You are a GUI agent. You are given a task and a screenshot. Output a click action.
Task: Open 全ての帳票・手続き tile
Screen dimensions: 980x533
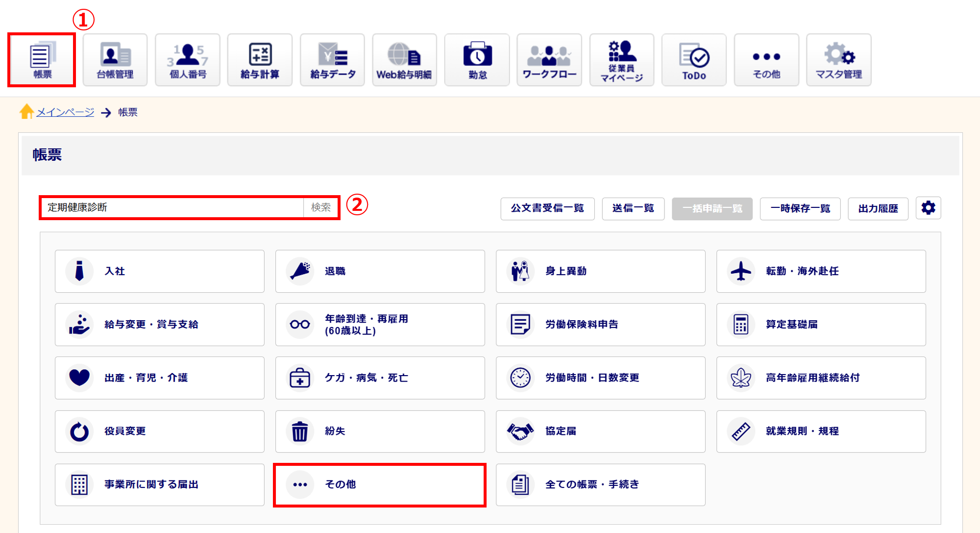pyautogui.click(x=600, y=484)
